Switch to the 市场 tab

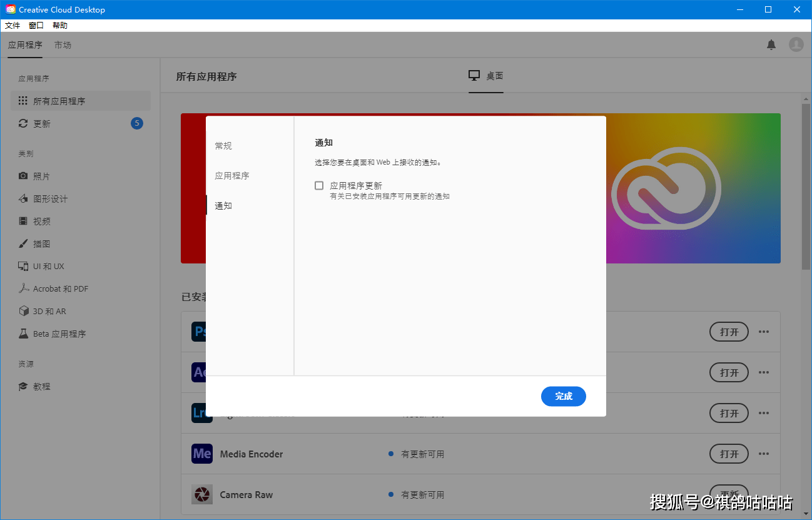coord(63,44)
